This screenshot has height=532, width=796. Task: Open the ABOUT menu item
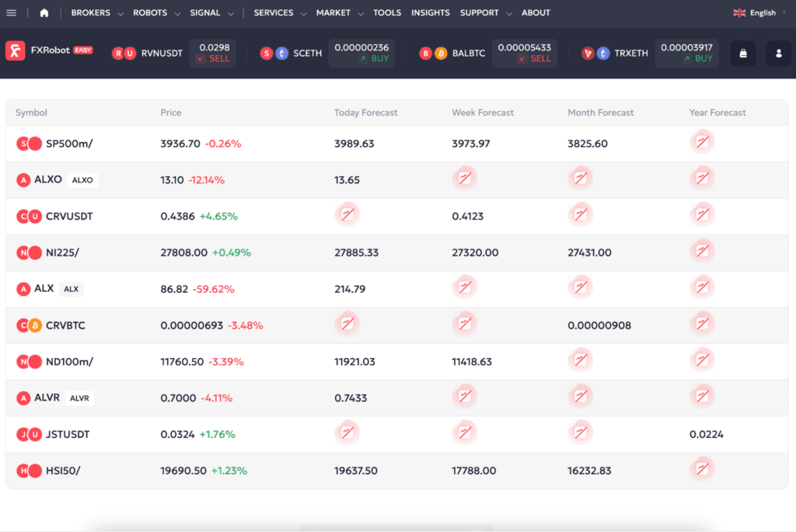coord(536,12)
